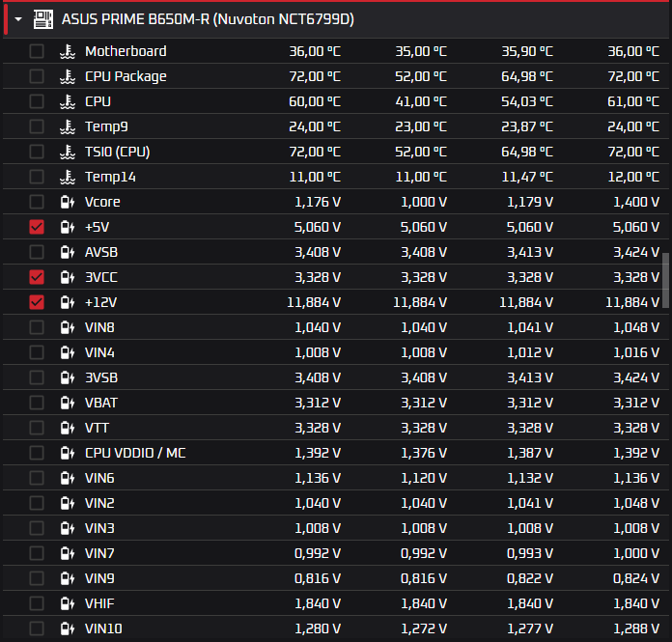The image size is (672, 642).
Task: Click the VIN6 voltage icon
Action: point(68,478)
